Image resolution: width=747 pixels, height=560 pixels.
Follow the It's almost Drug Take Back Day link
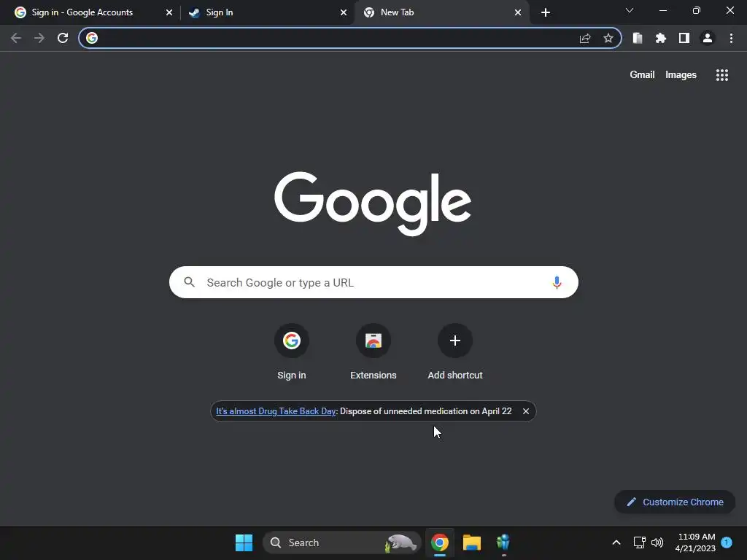click(x=276, y=411)
